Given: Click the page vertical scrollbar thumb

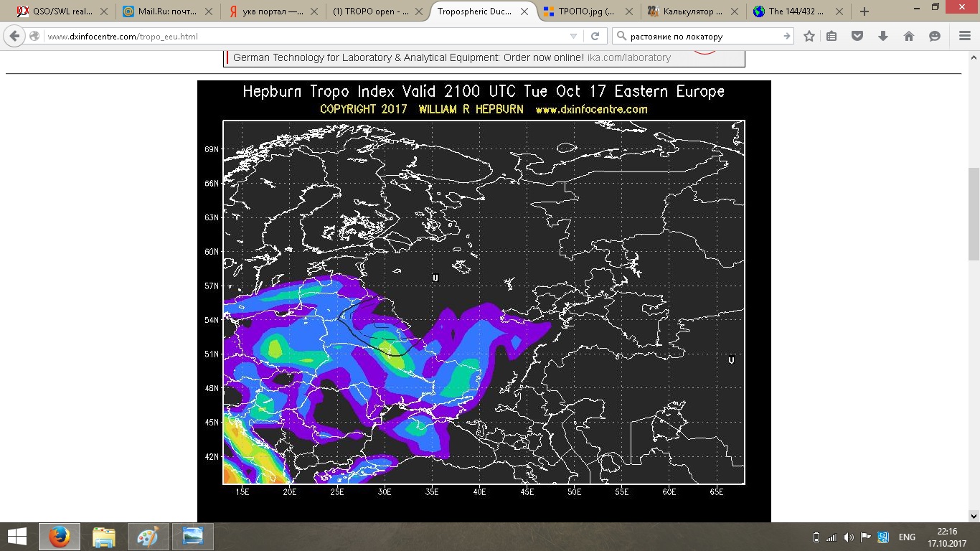Looking at the screenshot, I should click(x=974, y=215).
